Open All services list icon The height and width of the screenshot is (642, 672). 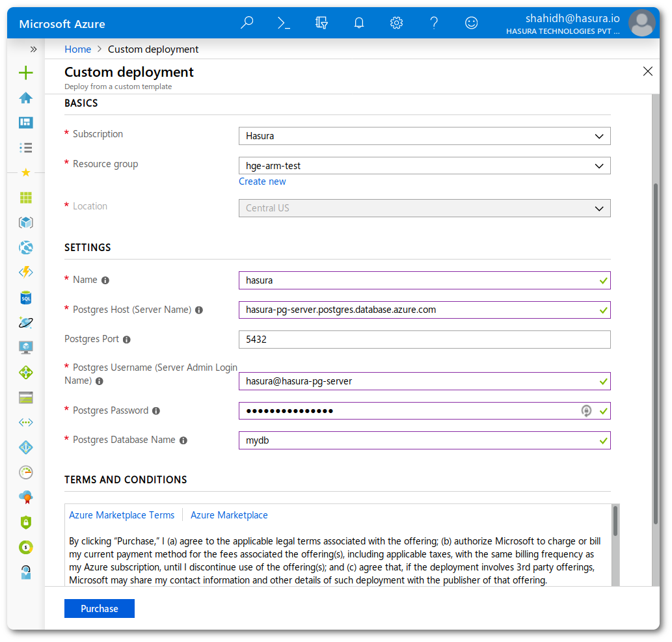[x=26, y=148]
